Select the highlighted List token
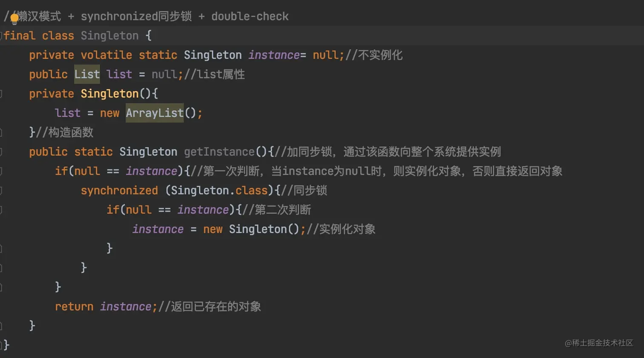644x358 pixels. [x=86, y=74]
